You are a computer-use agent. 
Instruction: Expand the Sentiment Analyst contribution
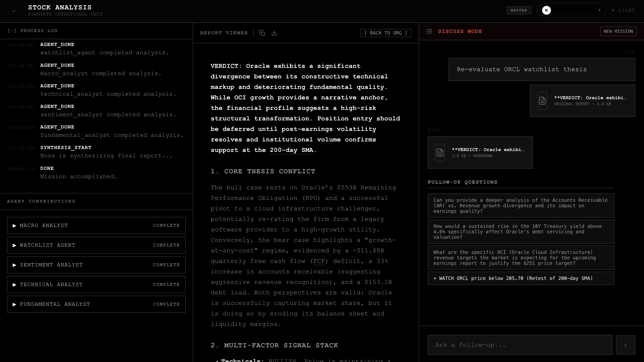click(x=96, y=265)
